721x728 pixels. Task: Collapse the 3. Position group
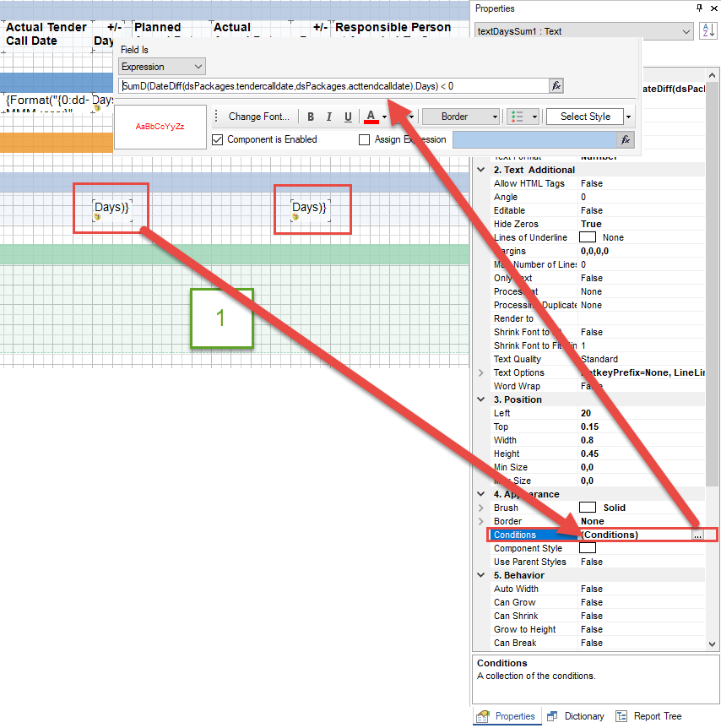[x=481, y=399]
